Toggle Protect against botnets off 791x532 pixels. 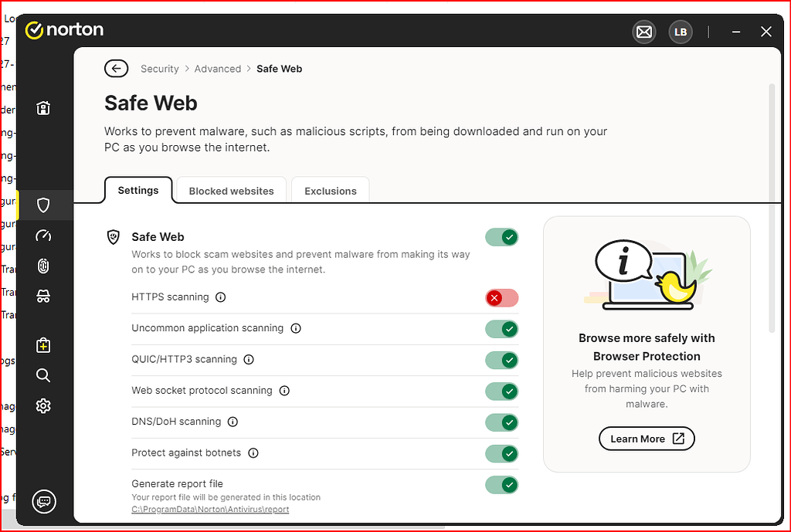[501, 453]
